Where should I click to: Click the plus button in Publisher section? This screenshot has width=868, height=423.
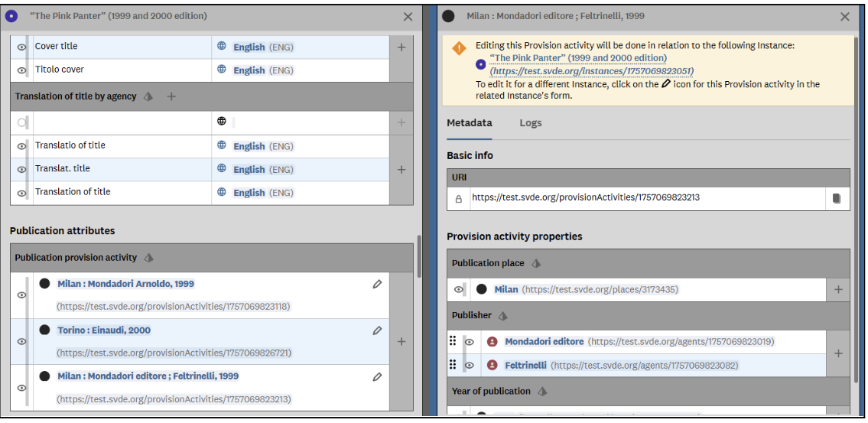coord(838,353)
